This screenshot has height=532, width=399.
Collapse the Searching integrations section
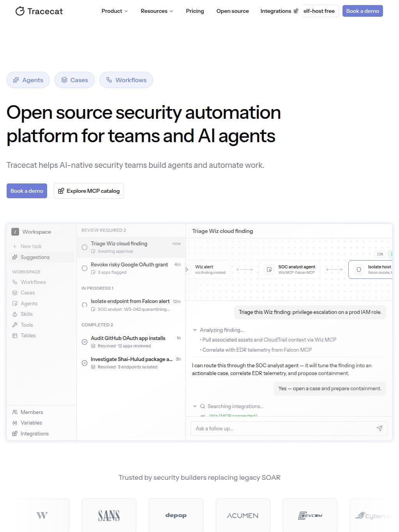[195, 406]
